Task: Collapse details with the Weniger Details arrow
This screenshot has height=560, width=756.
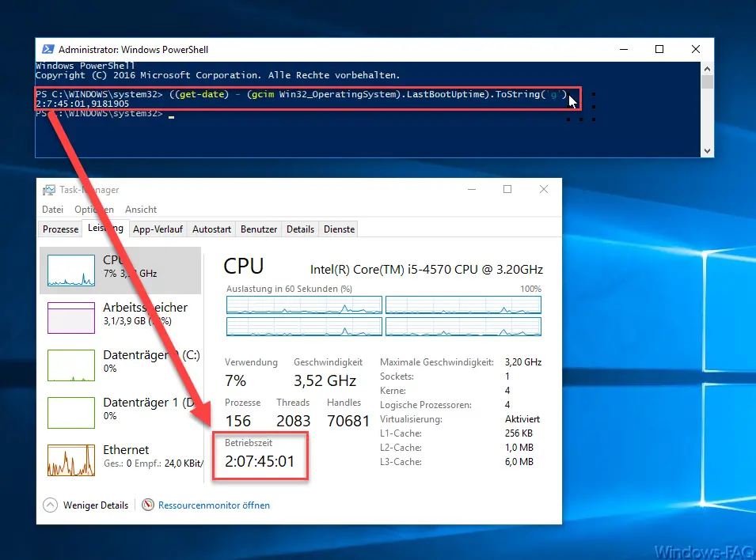Action: coord(50,505)
